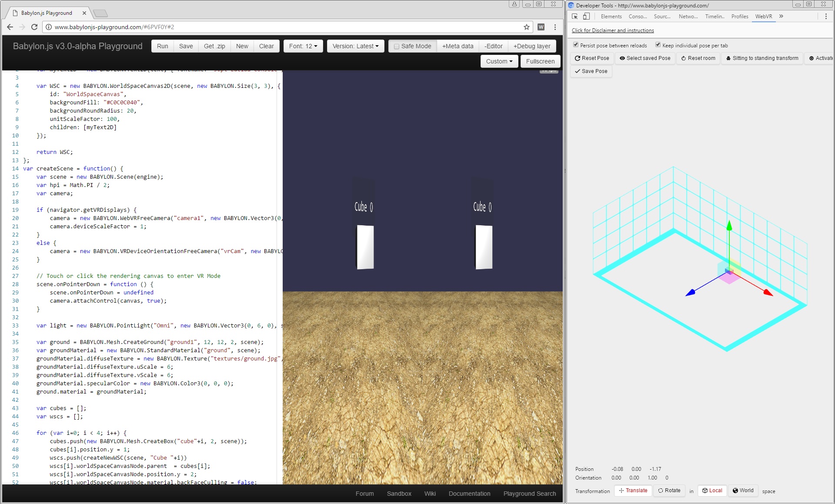Viewport: 835px width, 504px height.
Task: Click Sitting to standing transform
Action: pos(762,58)
